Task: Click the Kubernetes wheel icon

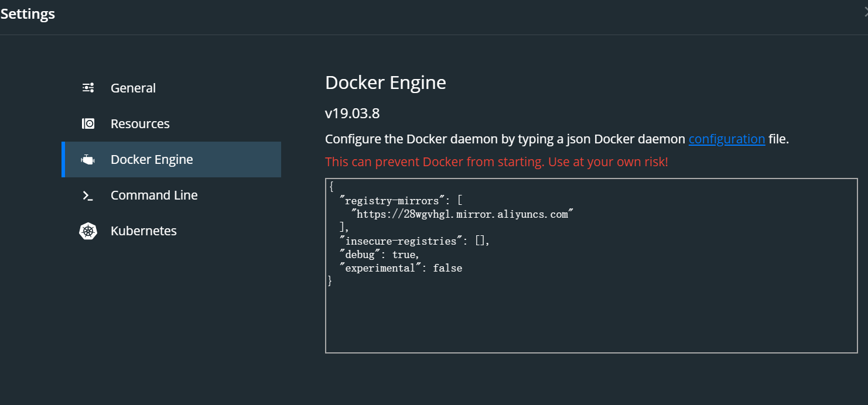Action: 88,231
